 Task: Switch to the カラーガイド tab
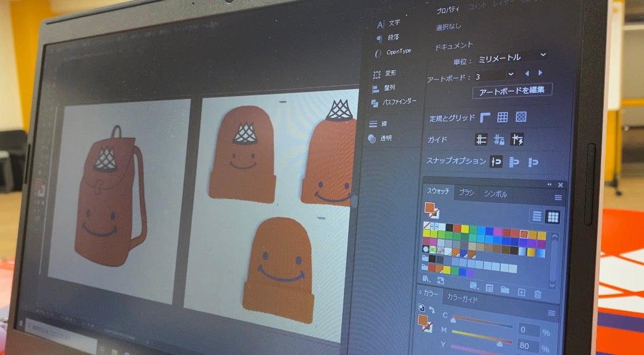pos(460,298)
